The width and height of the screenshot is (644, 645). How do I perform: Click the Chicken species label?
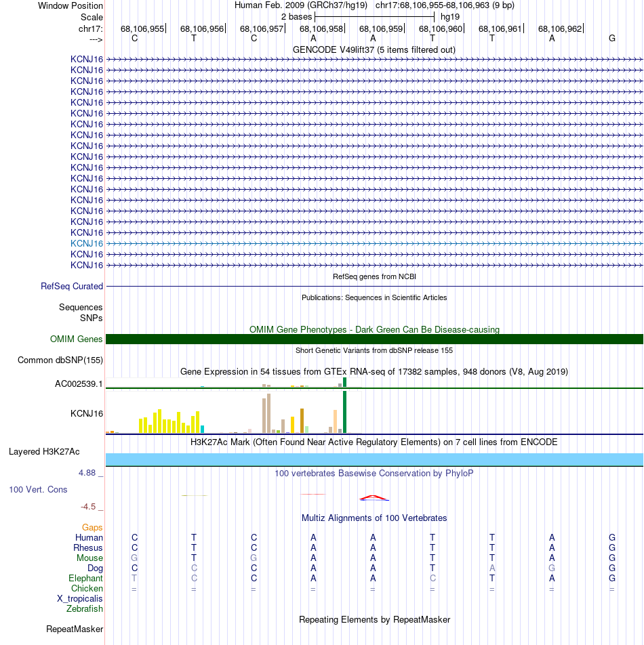tap(87, 588)
